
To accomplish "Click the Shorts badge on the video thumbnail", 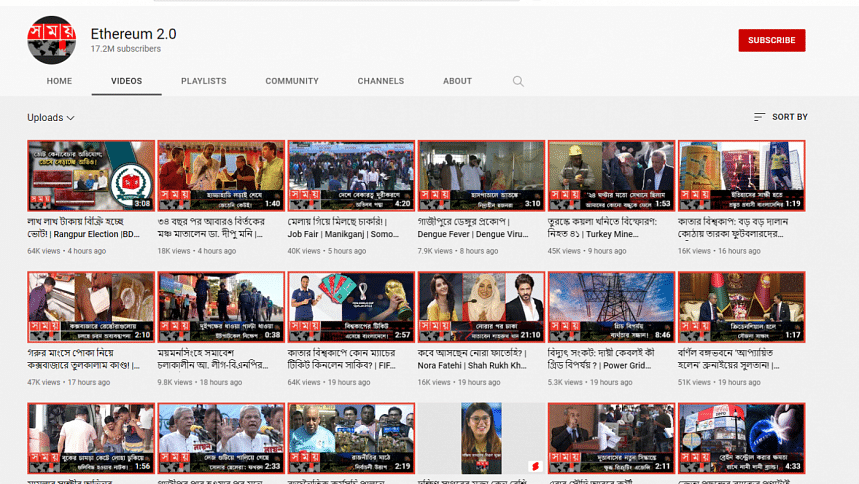I will click(535, 466).
